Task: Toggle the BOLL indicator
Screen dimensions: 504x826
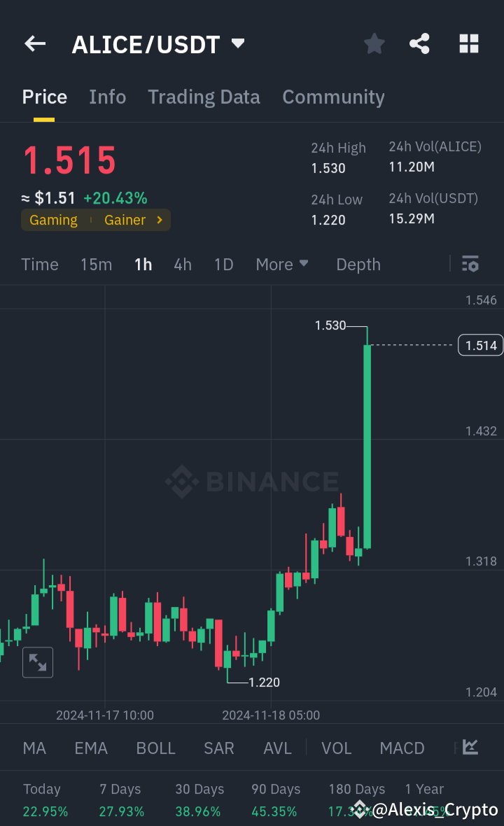Action: [x=155, y=748]
